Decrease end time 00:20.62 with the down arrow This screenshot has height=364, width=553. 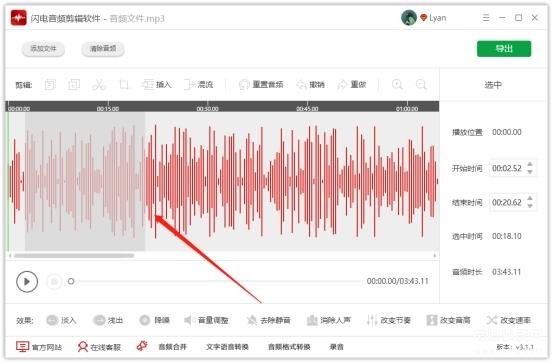[530, 206]
